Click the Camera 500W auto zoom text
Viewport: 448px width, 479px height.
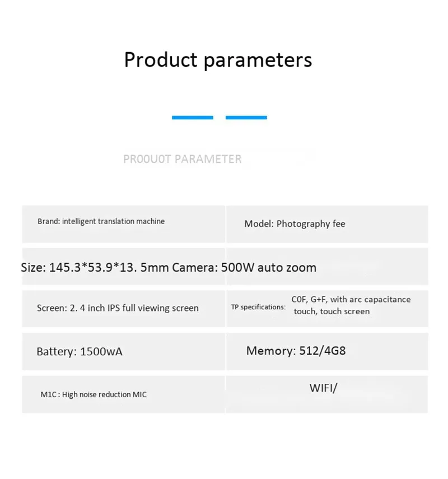pos(244,268)
